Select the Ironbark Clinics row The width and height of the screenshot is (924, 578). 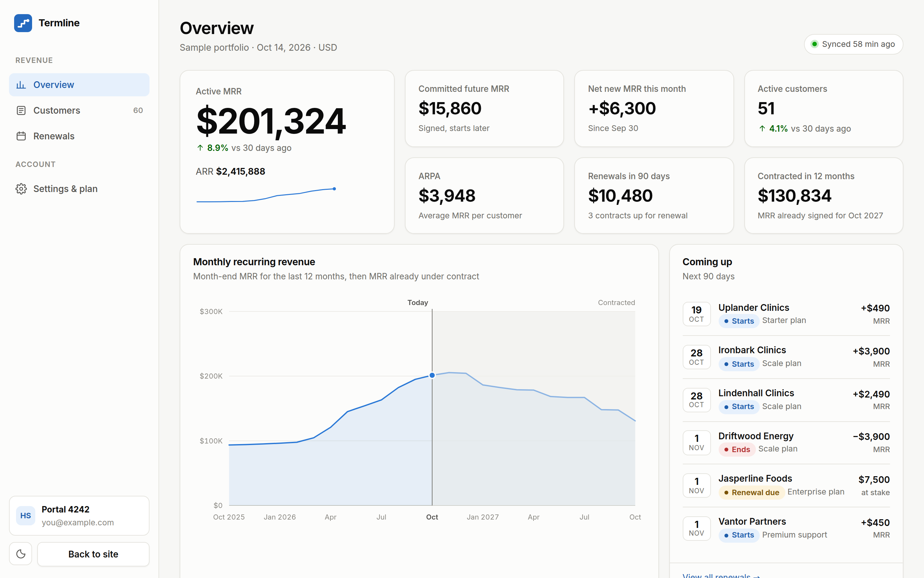[786, 357]
